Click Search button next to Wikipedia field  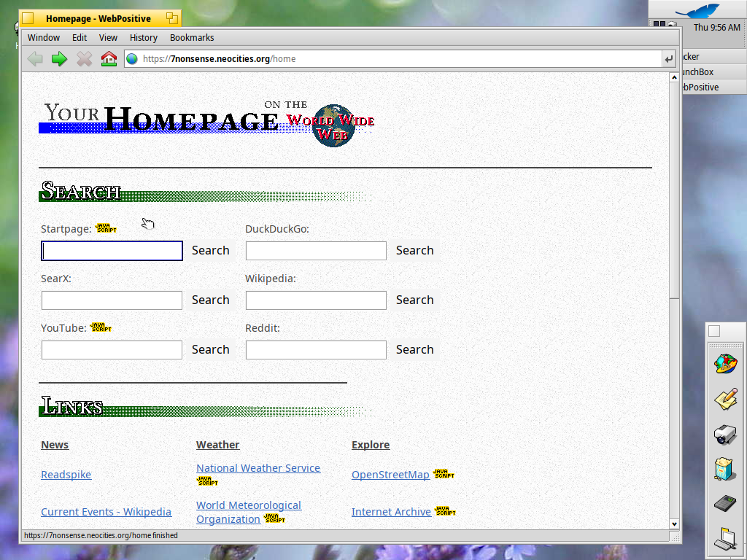[415, 300]
